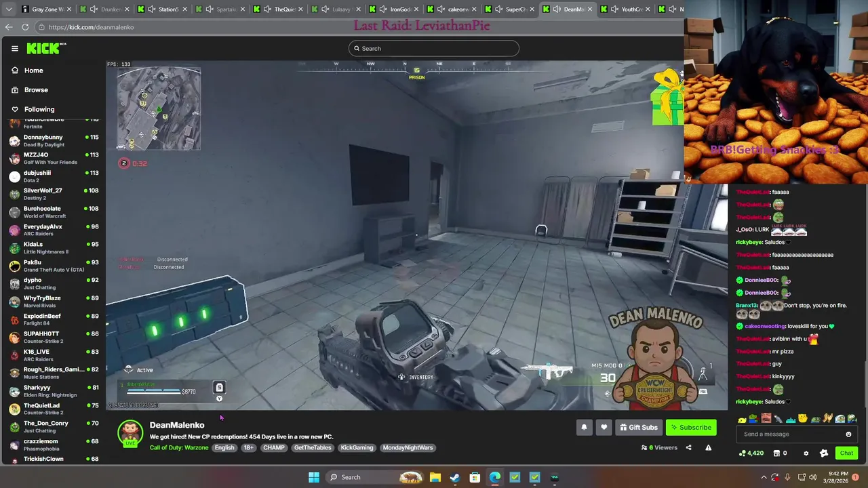Click the KickGaming tag

coord(357,447)
